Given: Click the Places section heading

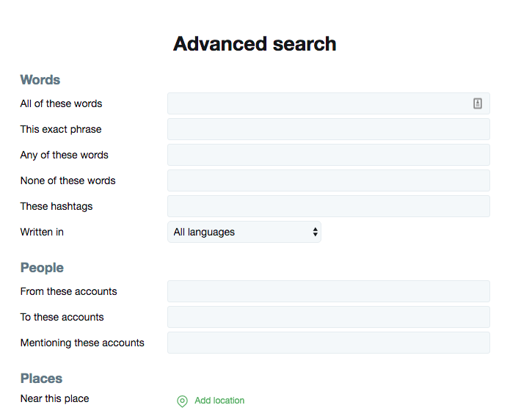Looking at the screenshot, I should (41, 379).
